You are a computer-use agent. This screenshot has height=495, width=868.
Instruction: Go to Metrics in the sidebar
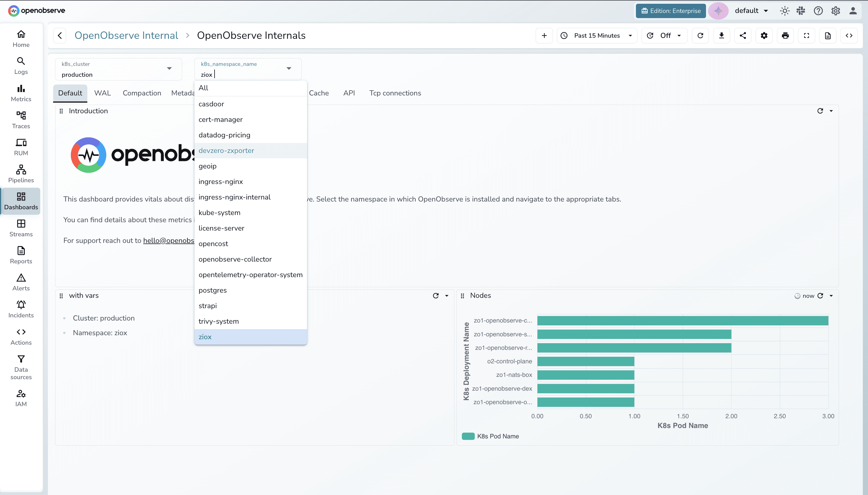[21, 93]
